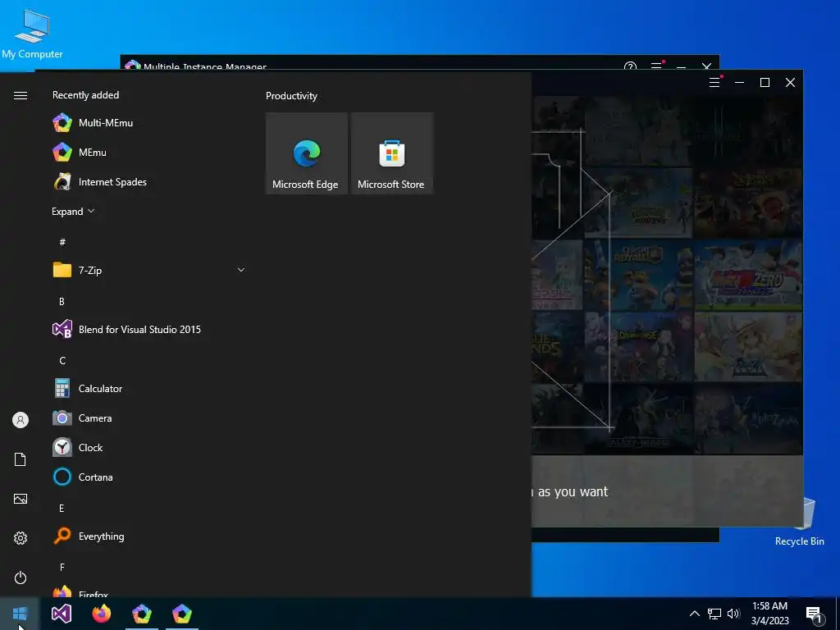The width and height of the screenshot is (840, 630).
Task: Open Everything search app
Action: 149,536
